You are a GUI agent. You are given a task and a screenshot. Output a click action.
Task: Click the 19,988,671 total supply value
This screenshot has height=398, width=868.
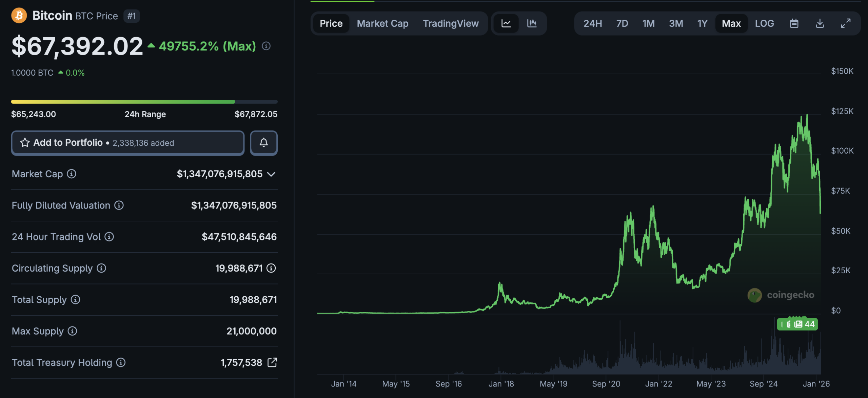click(x=253, y=300)
